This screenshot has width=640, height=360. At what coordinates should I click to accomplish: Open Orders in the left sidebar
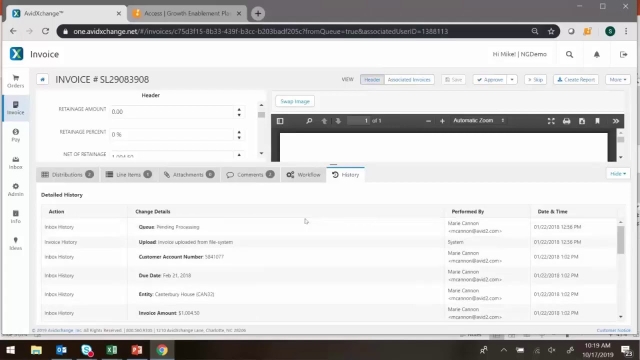point(16,81)
